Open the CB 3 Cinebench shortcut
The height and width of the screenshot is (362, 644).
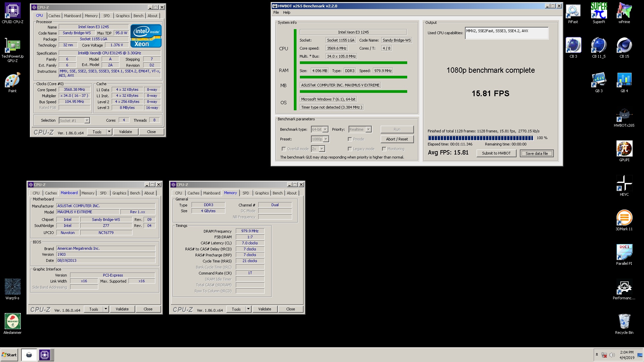[x=573, y=48]
